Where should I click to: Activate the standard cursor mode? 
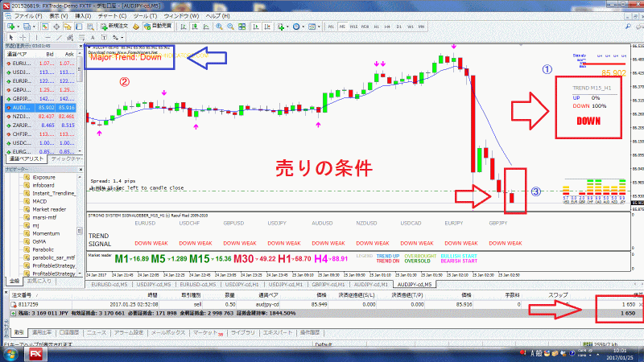pyautogui.click(x=11, y=37)
